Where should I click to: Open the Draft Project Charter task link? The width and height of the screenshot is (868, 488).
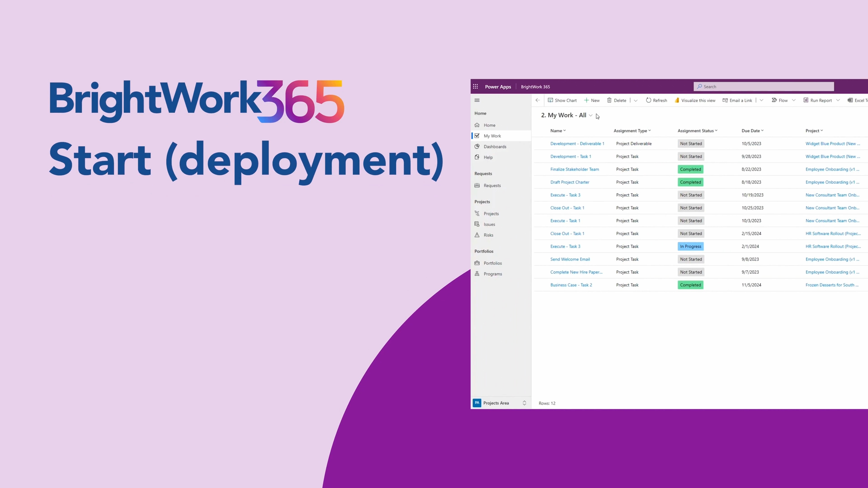[x=569, y=182]
